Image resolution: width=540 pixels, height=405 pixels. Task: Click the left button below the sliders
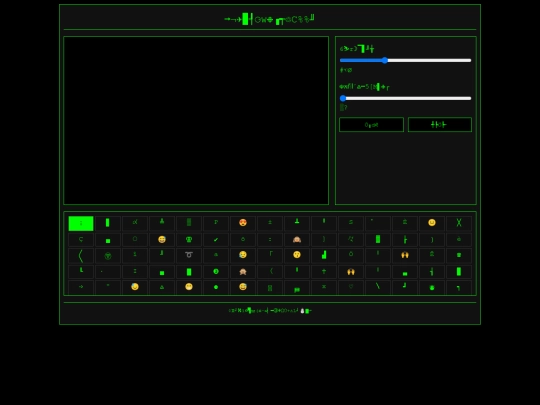(371, 125)
